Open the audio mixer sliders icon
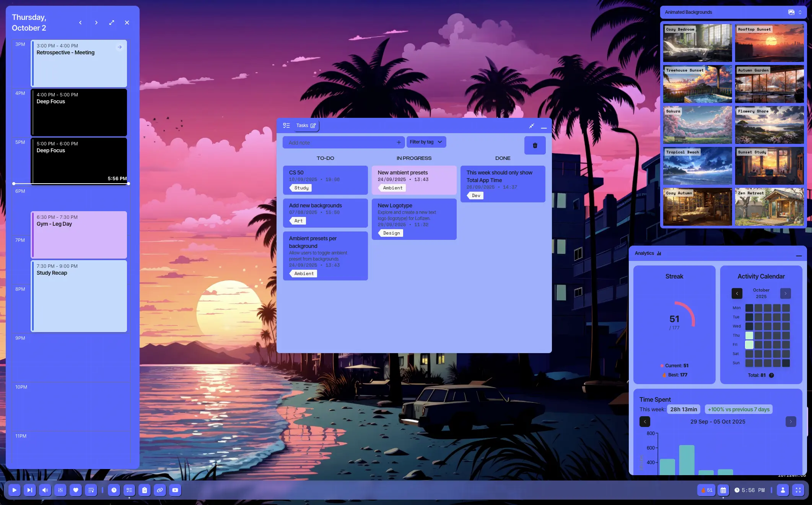 [x=60, y=490]
